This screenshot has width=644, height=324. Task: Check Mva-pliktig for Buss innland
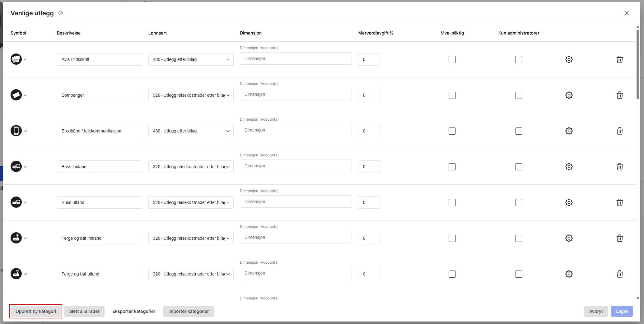pyautogui.click(x=452, y=167)
